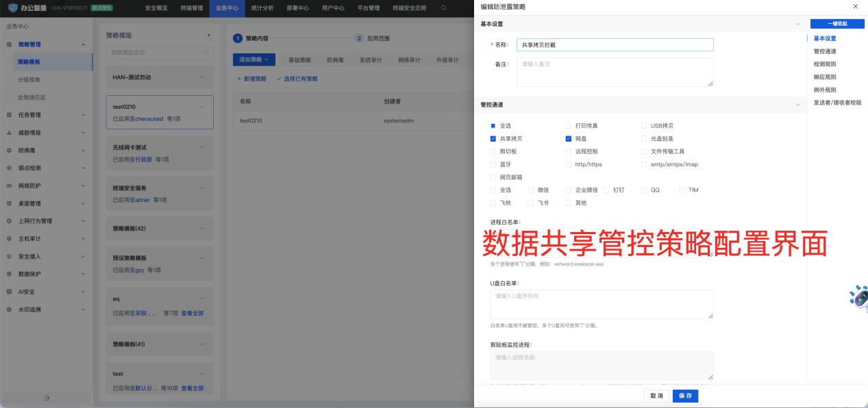Click the floating assistant mascot icon on right edge
Image resolution: width=868 pixels, height=408 pixels.
[x=858, y=298]
